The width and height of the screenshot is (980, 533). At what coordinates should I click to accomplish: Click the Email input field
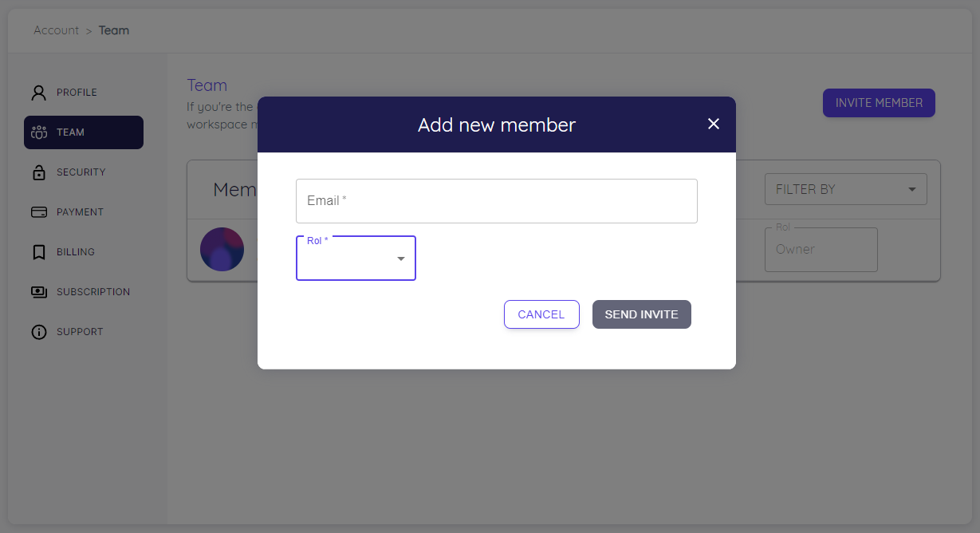pyautogui.click(x=497, y=201)
